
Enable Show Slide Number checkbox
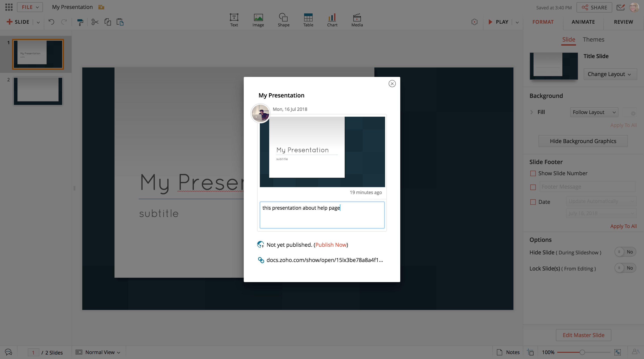coord(533,173)
